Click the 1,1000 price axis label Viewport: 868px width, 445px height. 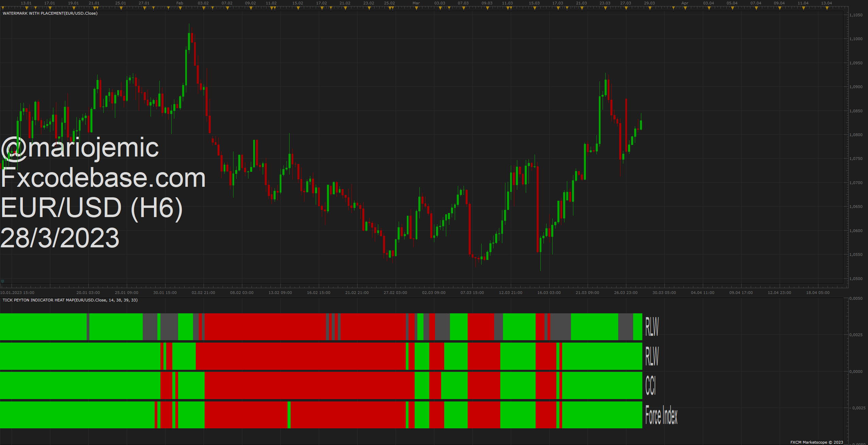(x=856, y=39)
